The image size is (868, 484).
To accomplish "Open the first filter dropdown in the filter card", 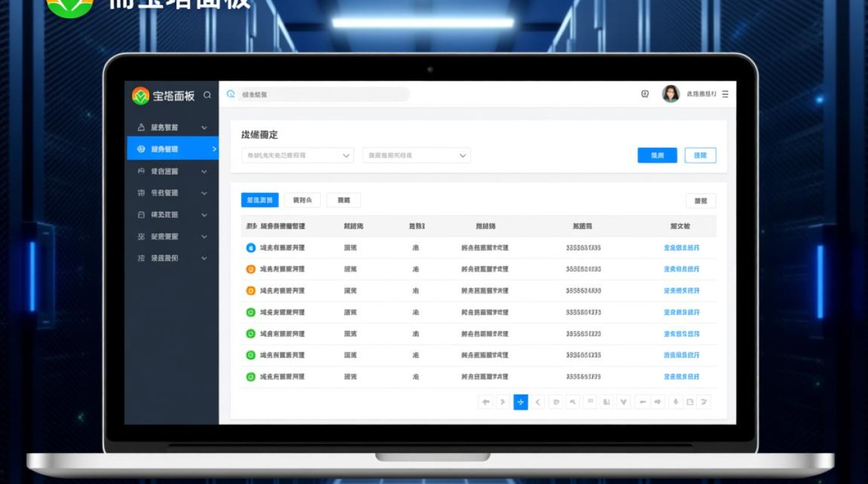I will click(x=298, y=156).
